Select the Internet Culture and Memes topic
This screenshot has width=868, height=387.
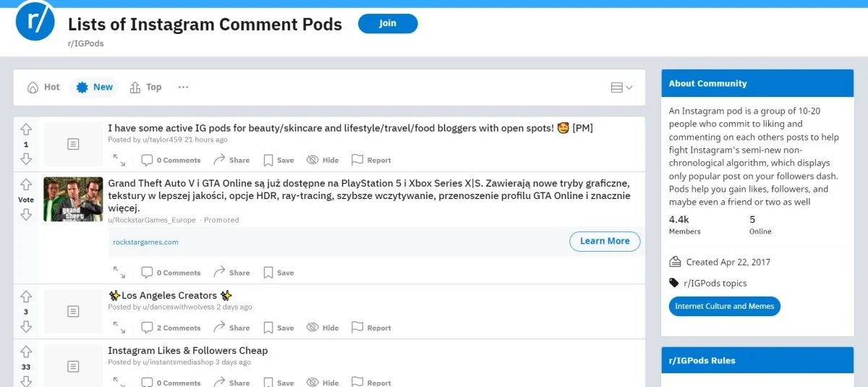[724, 306]
